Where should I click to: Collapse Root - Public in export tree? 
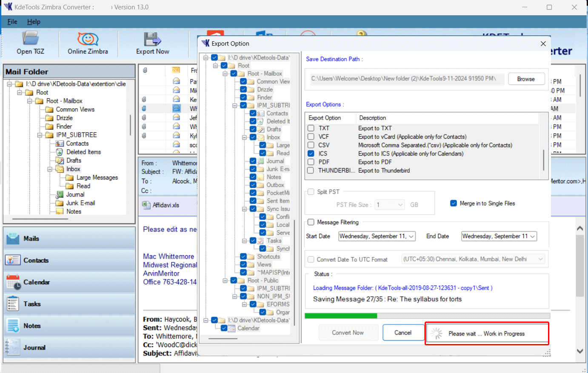(x=225, y=281)
